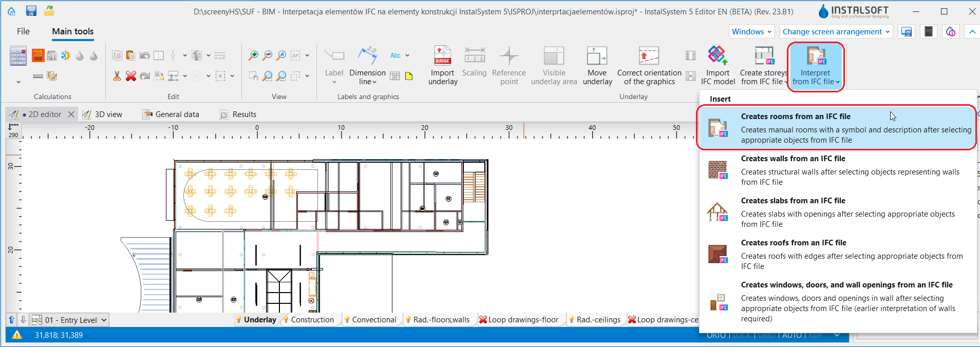Click Import IFC model
This screenshot has height=347, width=980.
coord(718,65)
